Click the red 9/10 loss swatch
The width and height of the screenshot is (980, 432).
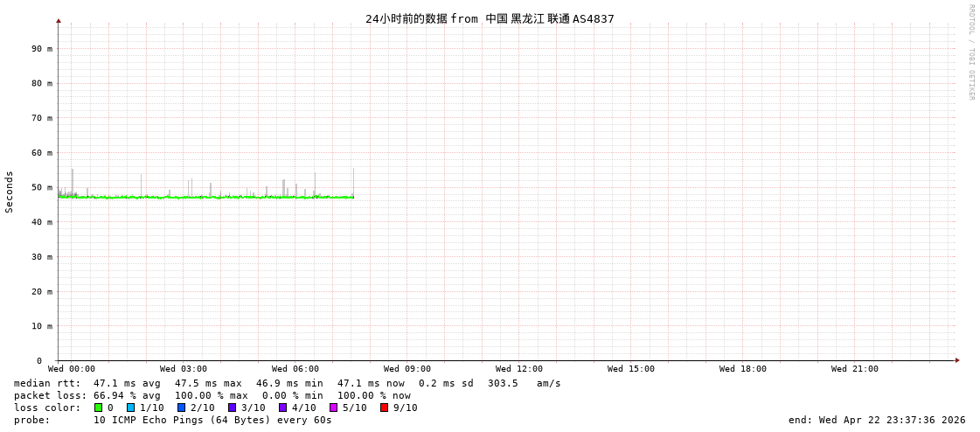coord(384,408)
